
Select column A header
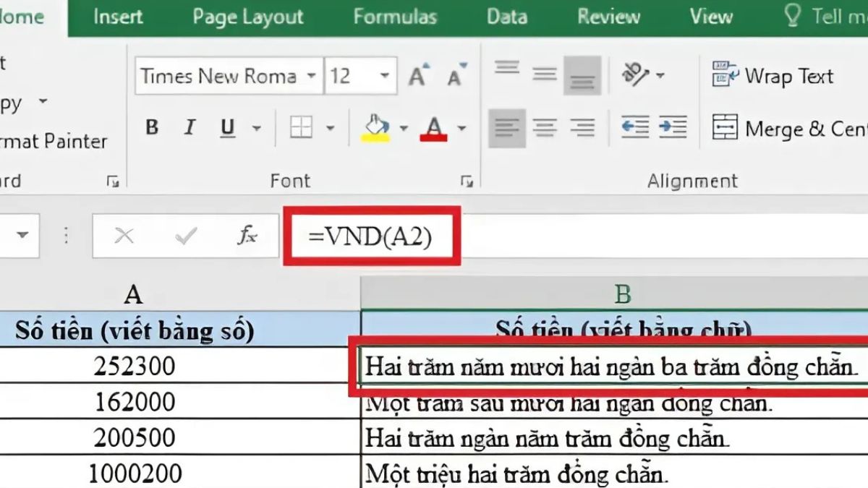point(133,294)
